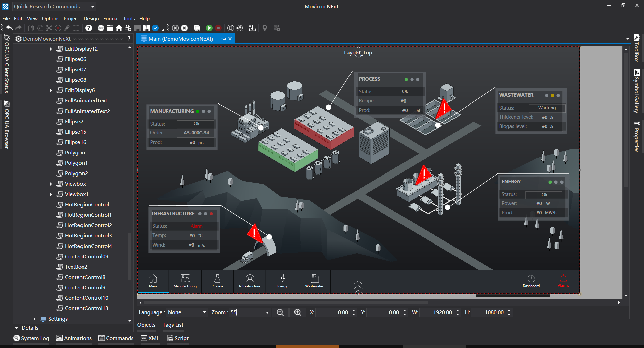
Task: Click the red X delete icon
Action: point(58,28)
